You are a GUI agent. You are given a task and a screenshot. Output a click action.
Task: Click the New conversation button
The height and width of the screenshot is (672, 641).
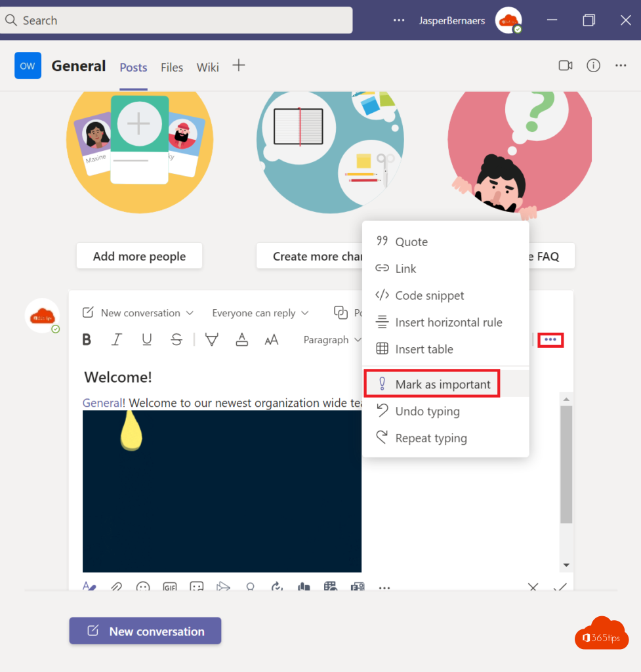point(145,631)
